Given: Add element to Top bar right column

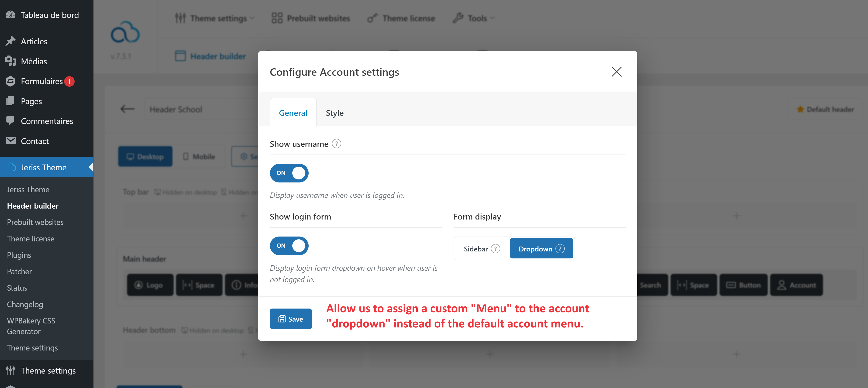Looking at the screenshot, I should (x=736, y=216).
